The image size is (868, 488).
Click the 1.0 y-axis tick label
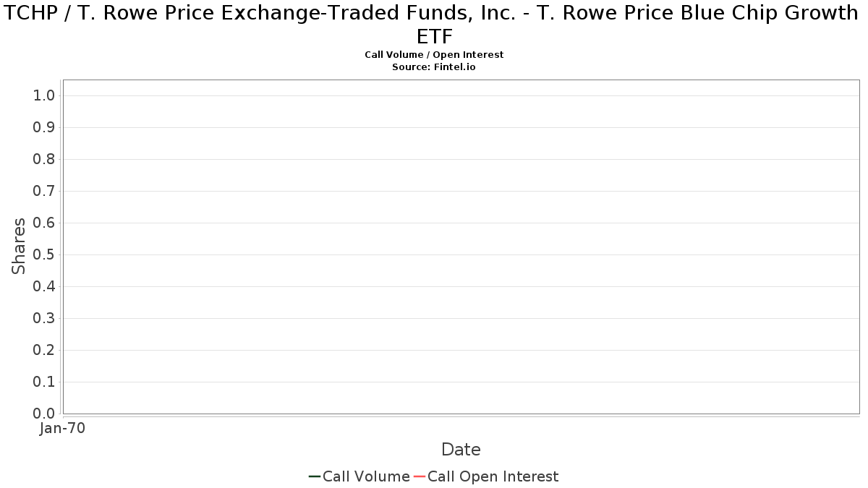pos(44,95)
